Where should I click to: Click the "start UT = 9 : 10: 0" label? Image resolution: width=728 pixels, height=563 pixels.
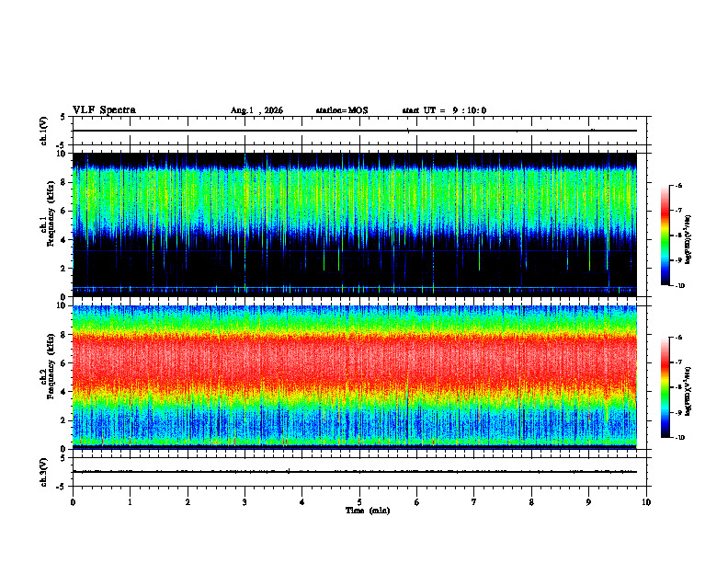(444, 110)
